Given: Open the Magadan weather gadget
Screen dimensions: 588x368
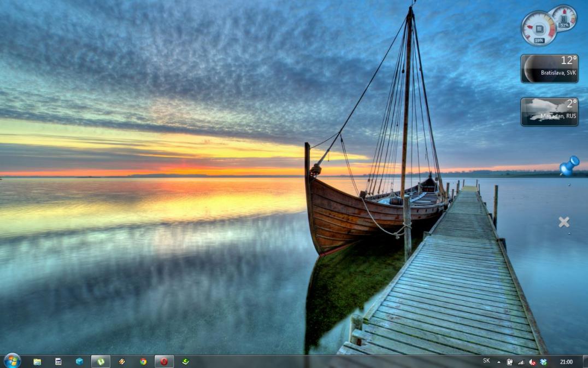Looking at the screenshot, I should tap(549, 112).
